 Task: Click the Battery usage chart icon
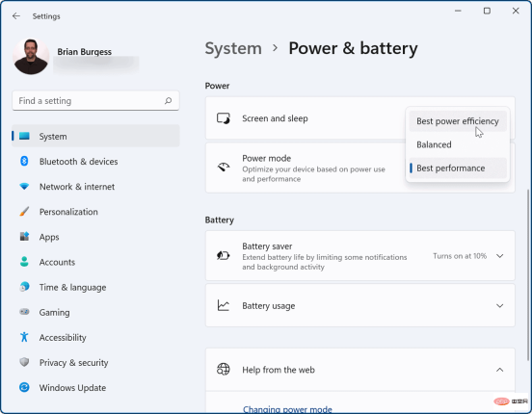click(x=224, y=305)
